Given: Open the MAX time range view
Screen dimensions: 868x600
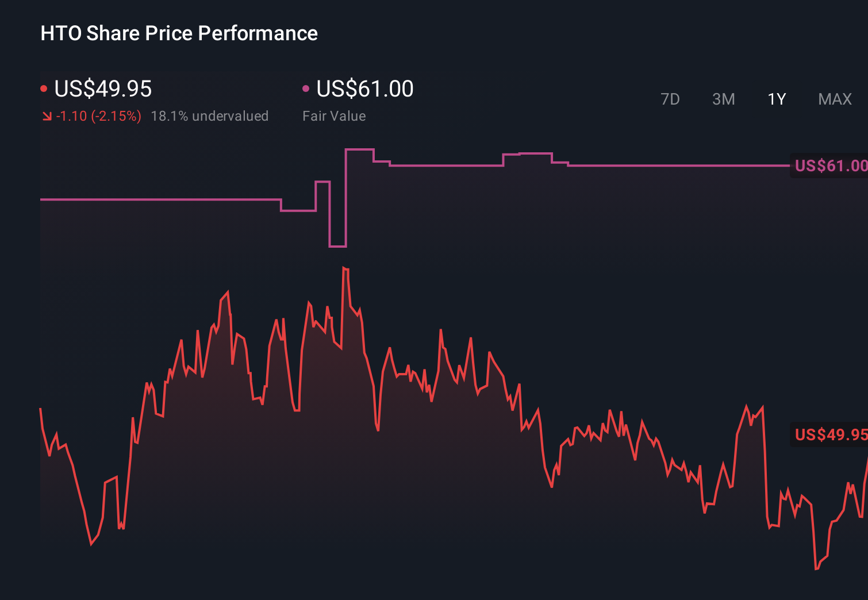Looking at the screenshot, I should pos(835,99).
